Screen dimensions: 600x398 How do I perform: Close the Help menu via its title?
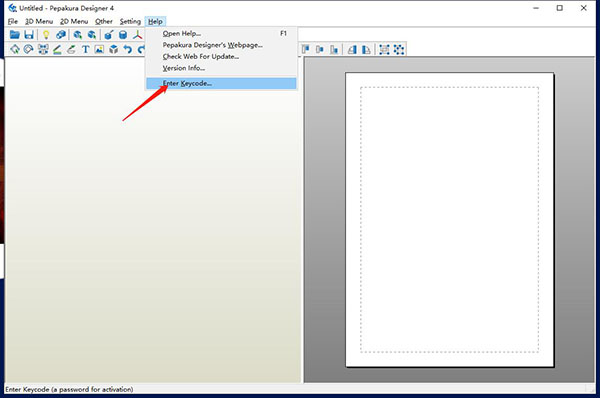coord(155,21)
